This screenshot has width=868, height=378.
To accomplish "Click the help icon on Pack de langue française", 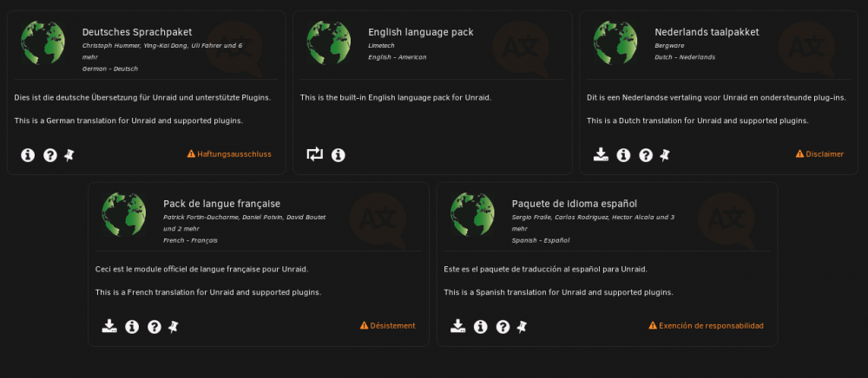I will coord(155,327).
